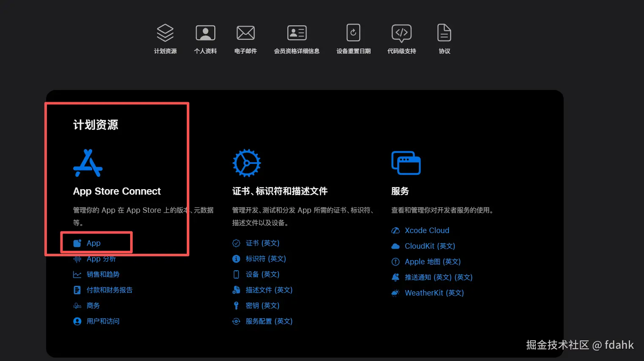
Task: Open the 电子邮件 envelope icon
Action: pos(246,33)
